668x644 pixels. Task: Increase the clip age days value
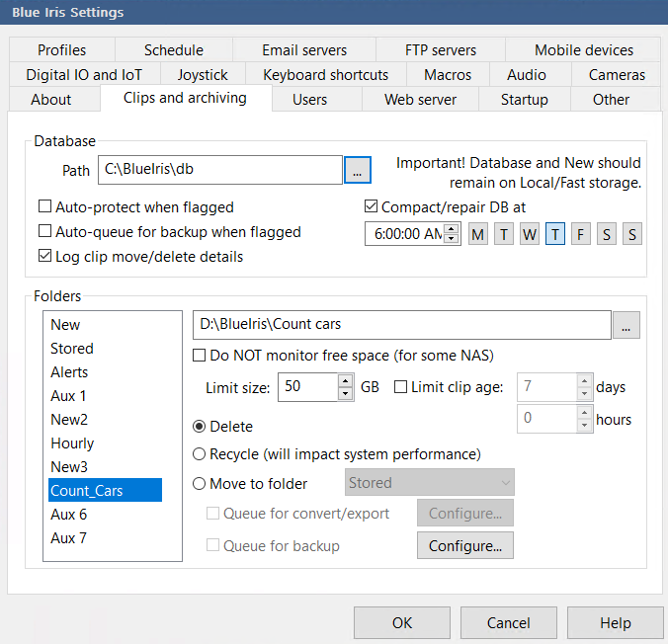coord(585,380)
